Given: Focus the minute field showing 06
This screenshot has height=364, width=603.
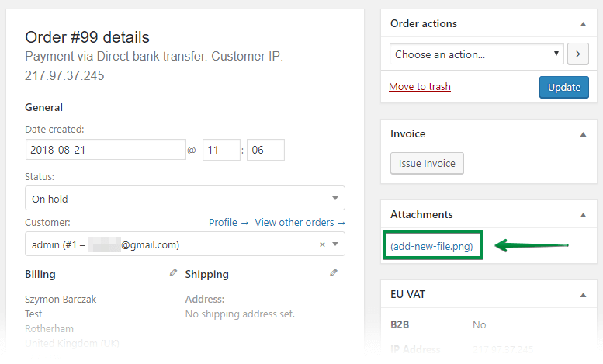Looking at the screenshot, I should tap(265, 150).
